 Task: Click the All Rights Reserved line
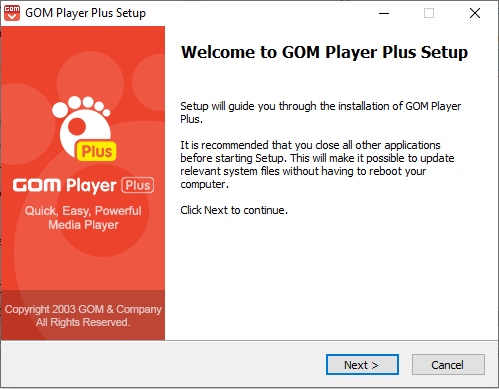(83, 322)
